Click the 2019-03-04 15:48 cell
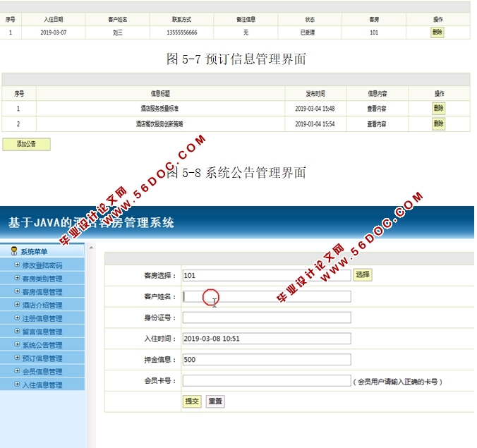Image resolution: width=477 pixels, height=448 pixels. 315,109
